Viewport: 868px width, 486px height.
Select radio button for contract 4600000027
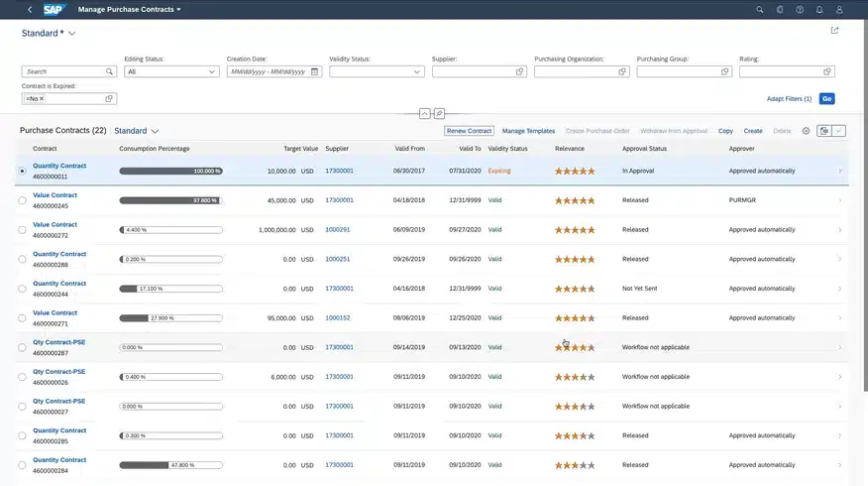pyautogui.click(x=22, y=407)
